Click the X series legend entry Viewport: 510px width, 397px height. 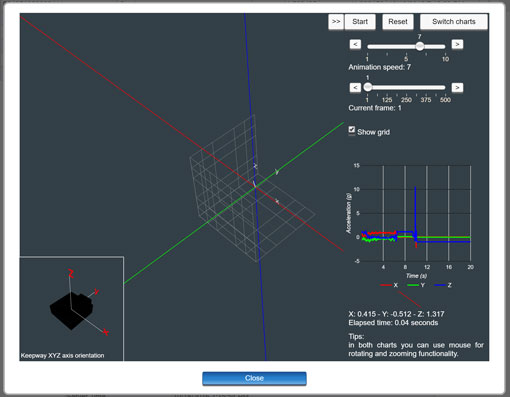tap(389, 285)
